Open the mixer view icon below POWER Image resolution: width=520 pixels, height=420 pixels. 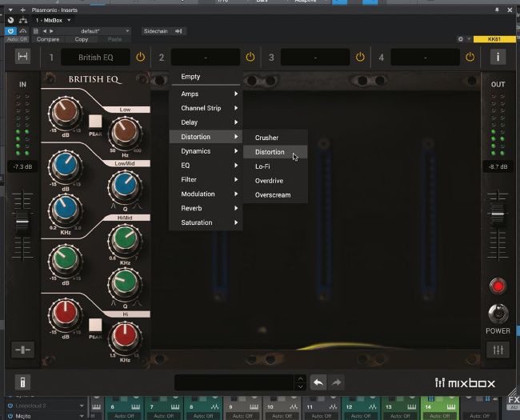tap(498, 350)
